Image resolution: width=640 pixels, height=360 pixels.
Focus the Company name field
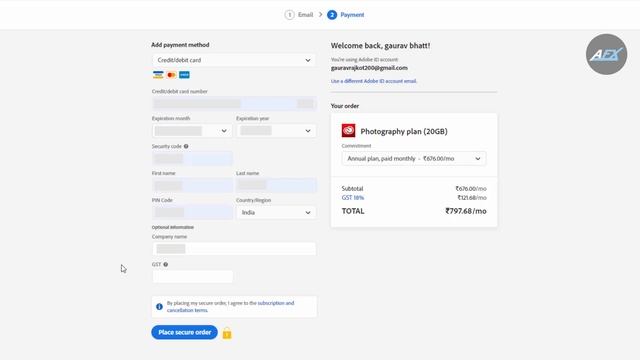234,249
